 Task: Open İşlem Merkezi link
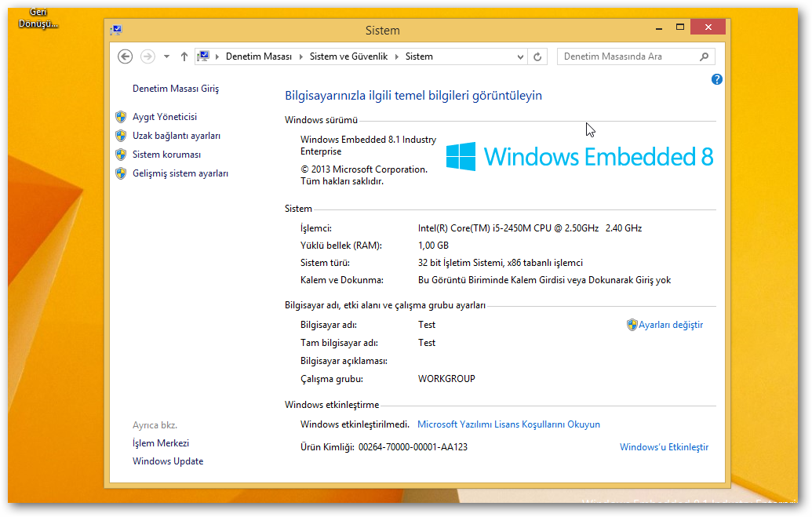161,443
